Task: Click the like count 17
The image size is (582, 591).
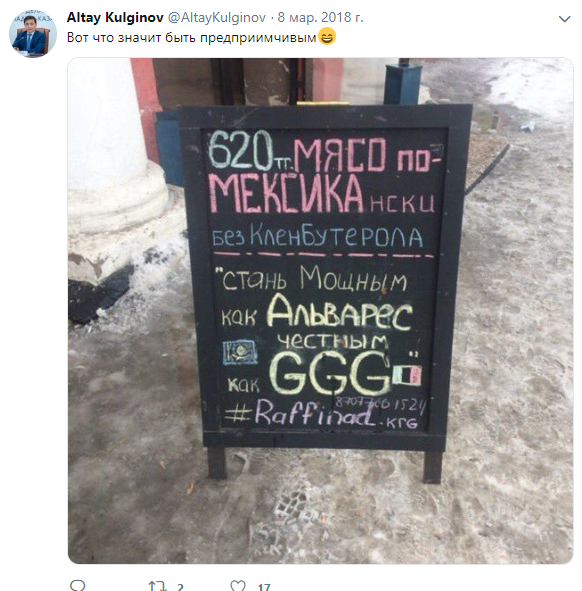Action: tap(264, 587)
